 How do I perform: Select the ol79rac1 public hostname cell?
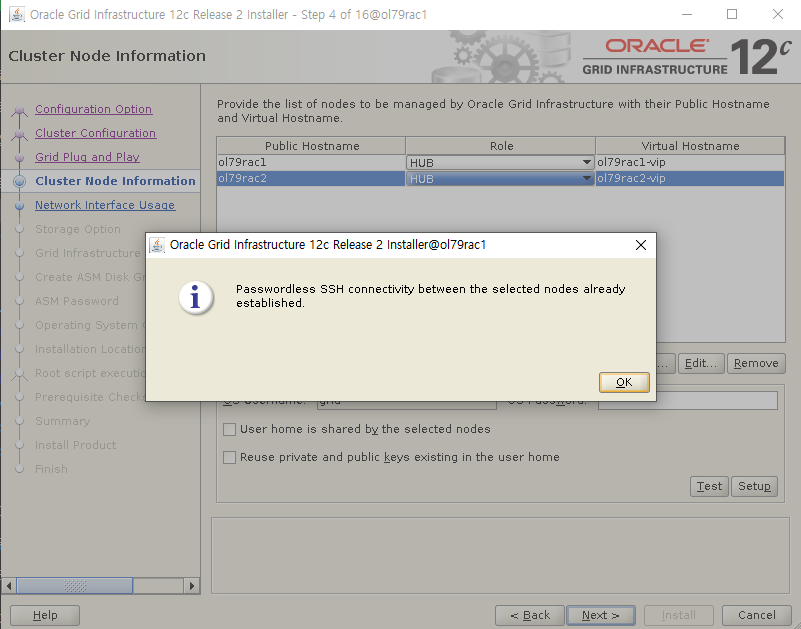pyautogui.click(x=311, y=162)
